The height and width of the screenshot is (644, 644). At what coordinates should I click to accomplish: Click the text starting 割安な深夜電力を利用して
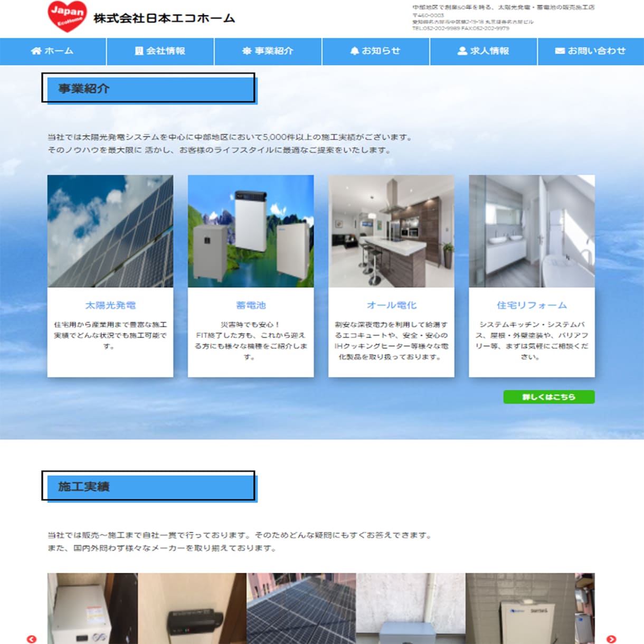pos(391,340)
